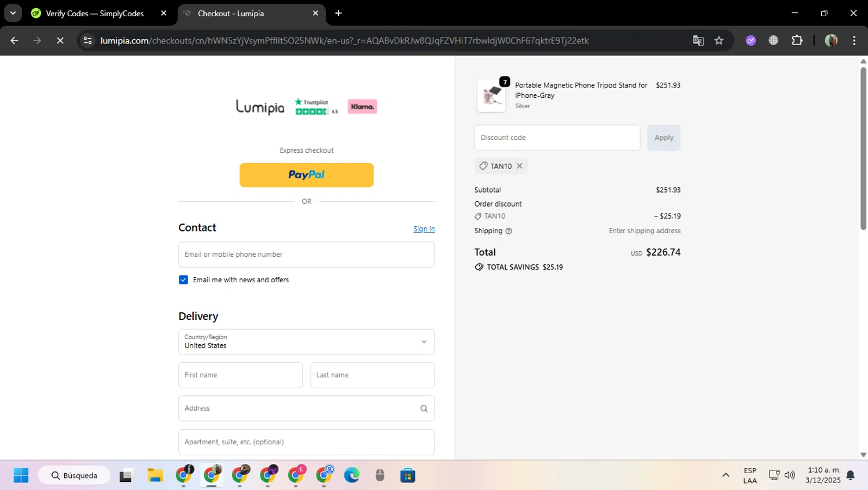
Task: Click the forward navigation arrow
Action: [x=37, y=40]
